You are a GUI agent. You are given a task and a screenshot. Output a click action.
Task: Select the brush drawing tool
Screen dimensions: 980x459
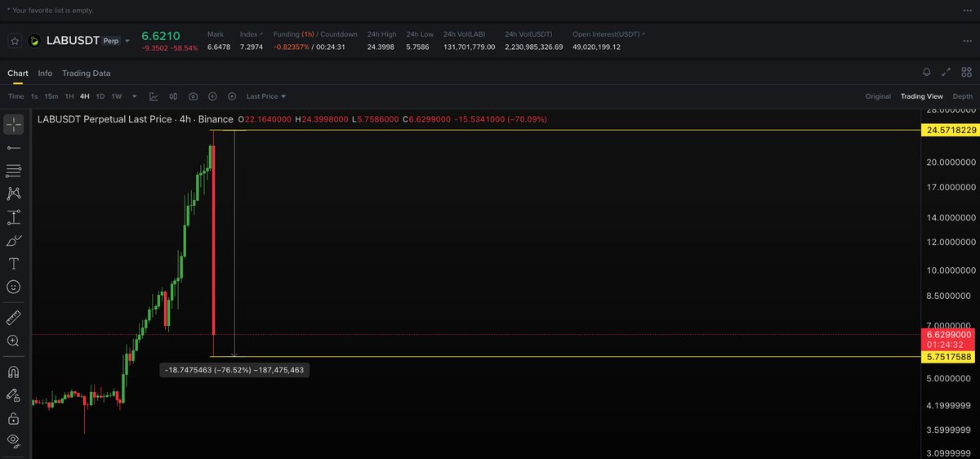(x=13, y=240)
